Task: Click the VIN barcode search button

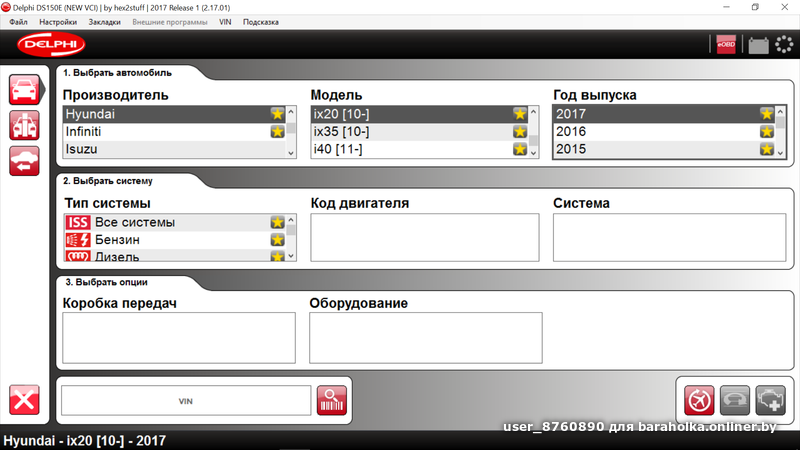Action: tap(332, 400)
